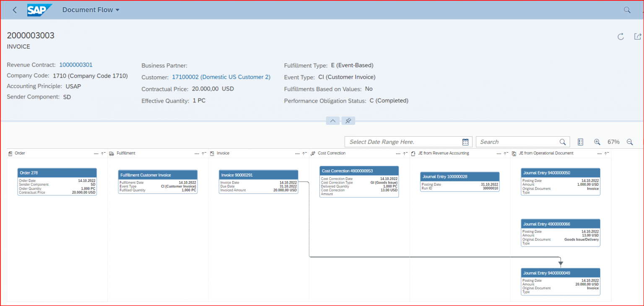Share the page via the export icon
The width and height of the screenshot is (644, 306).
638,36
